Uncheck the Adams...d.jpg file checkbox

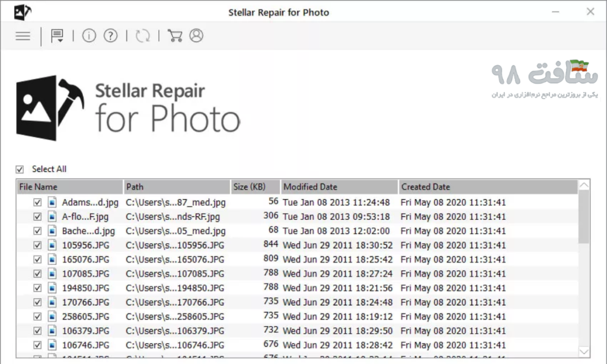tap(37, 202)
